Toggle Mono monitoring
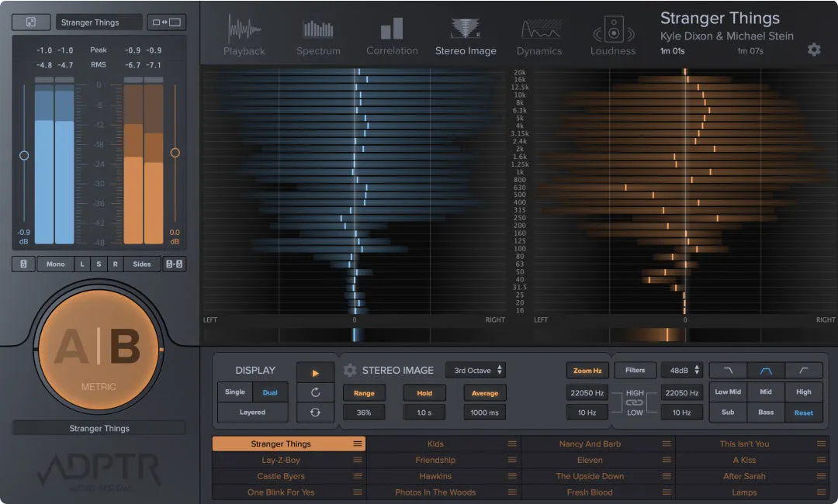 (x=55, y=264)
